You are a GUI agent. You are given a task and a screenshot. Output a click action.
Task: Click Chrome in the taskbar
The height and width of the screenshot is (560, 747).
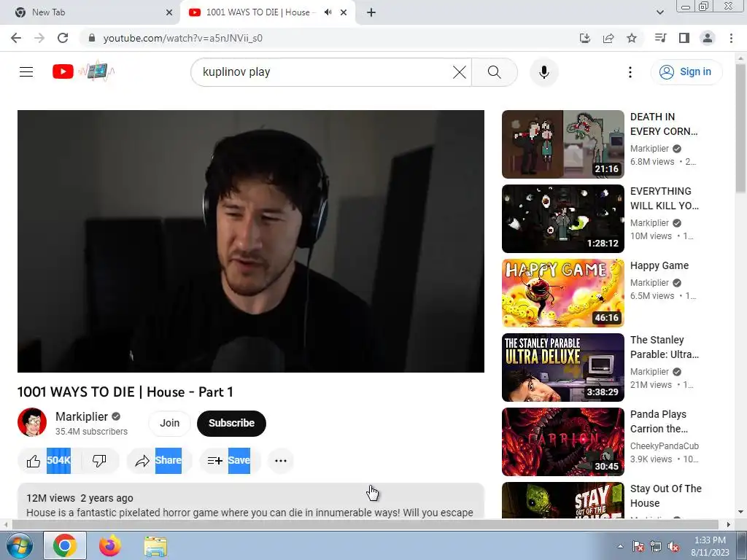(x=65, y=545)
